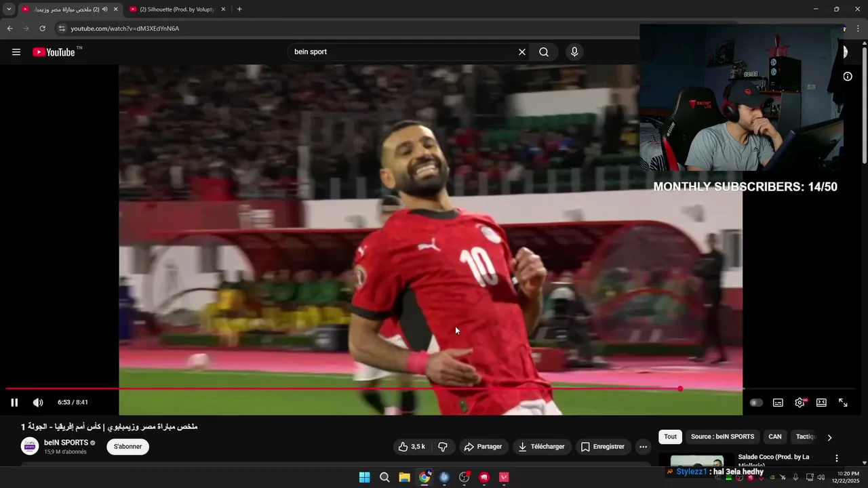
Task: Mute tab via the tab audio icon
Action: coord(104,9)
